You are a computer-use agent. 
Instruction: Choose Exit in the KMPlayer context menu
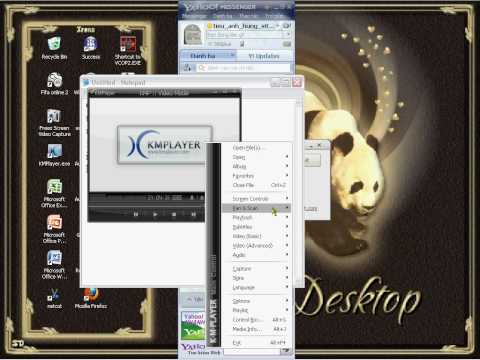coord(256,342)
